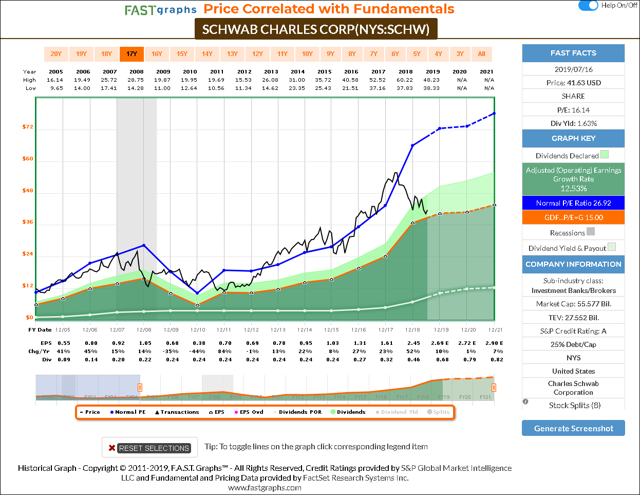Toggle the Transactions legend item

tap(177, 412)
